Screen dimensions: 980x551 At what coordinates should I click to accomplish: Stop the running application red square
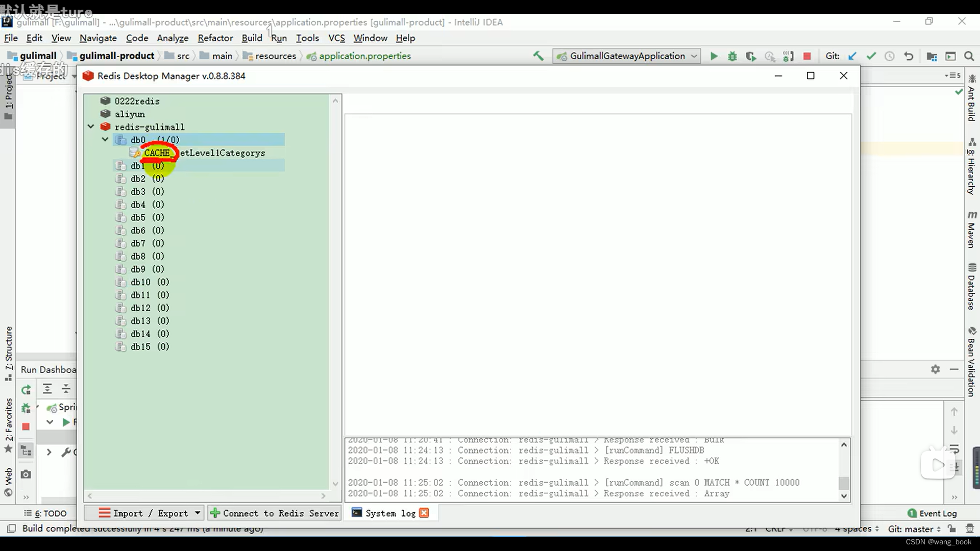(x=807, y=56)
